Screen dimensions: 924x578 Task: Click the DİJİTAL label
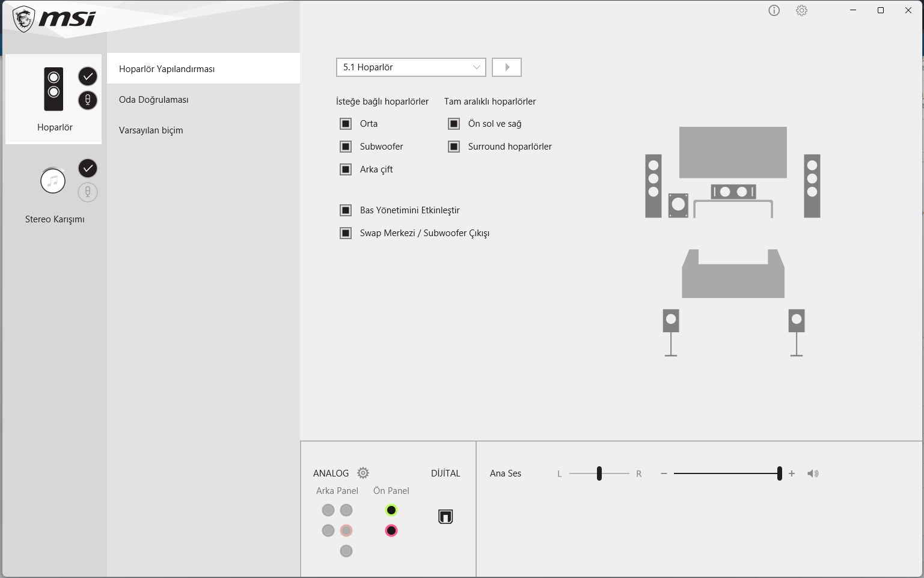[445, 473]
